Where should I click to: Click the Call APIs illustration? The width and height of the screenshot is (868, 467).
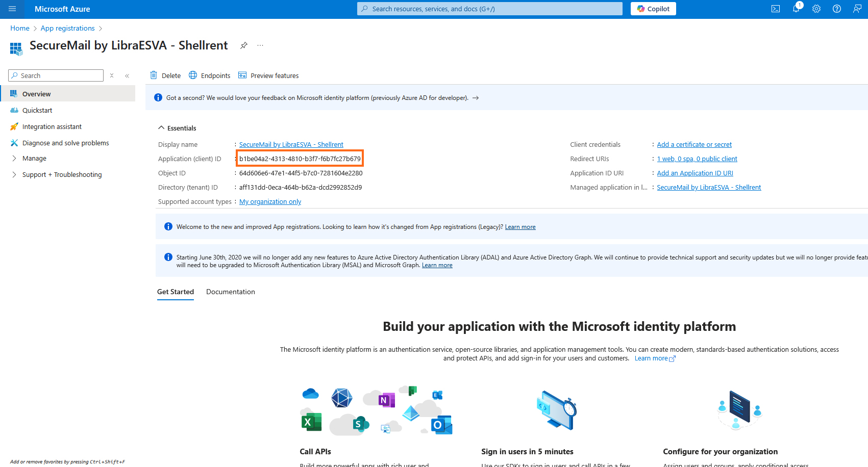tap(377, 410)
